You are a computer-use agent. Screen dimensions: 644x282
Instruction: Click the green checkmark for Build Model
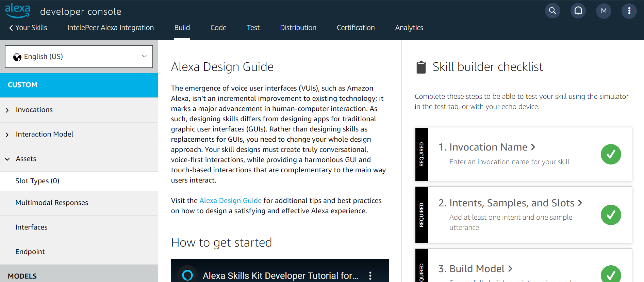[x=611, y=274]
